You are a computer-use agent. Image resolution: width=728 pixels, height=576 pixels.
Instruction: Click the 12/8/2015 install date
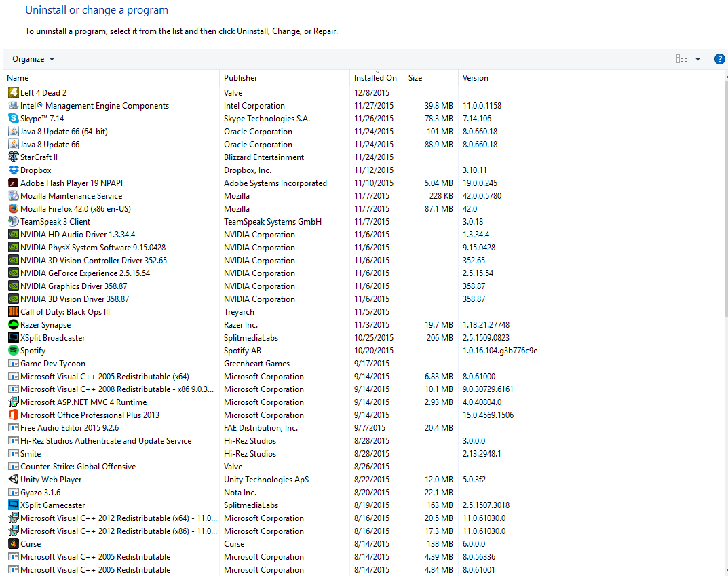pos(372,92)
